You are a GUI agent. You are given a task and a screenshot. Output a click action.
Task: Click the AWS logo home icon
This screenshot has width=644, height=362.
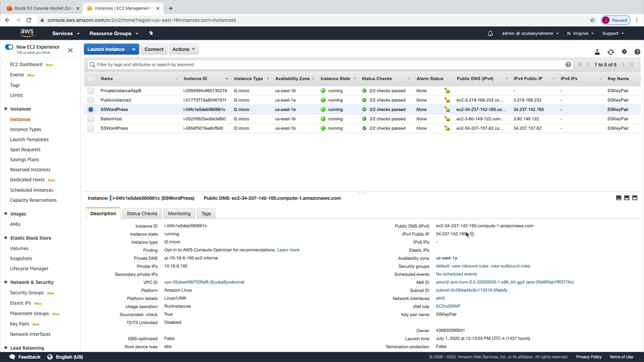tap(27, 33)
